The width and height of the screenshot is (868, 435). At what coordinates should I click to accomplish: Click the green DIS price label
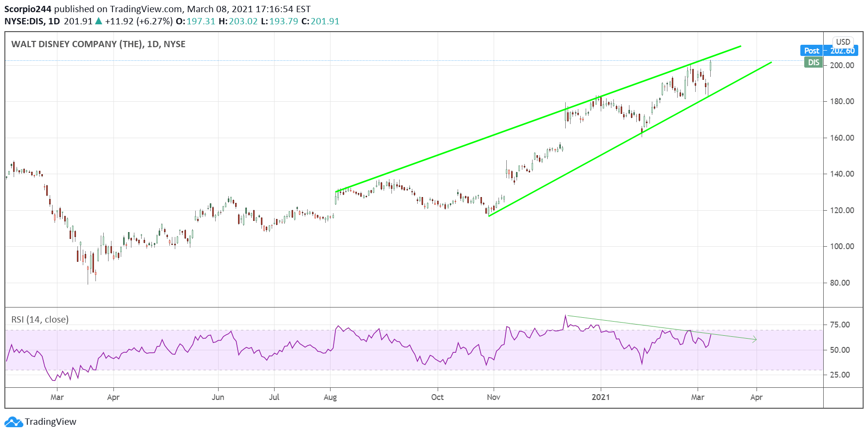point(813,62)
